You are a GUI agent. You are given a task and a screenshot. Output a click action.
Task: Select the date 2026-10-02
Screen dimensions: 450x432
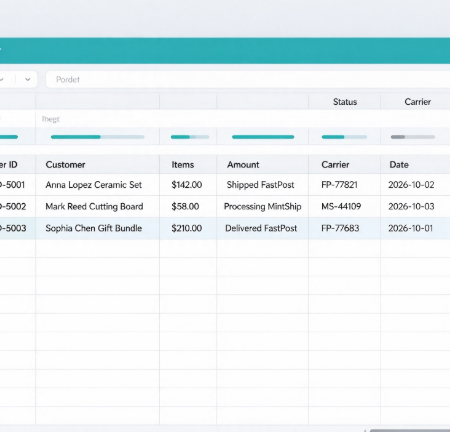[411, 185]
